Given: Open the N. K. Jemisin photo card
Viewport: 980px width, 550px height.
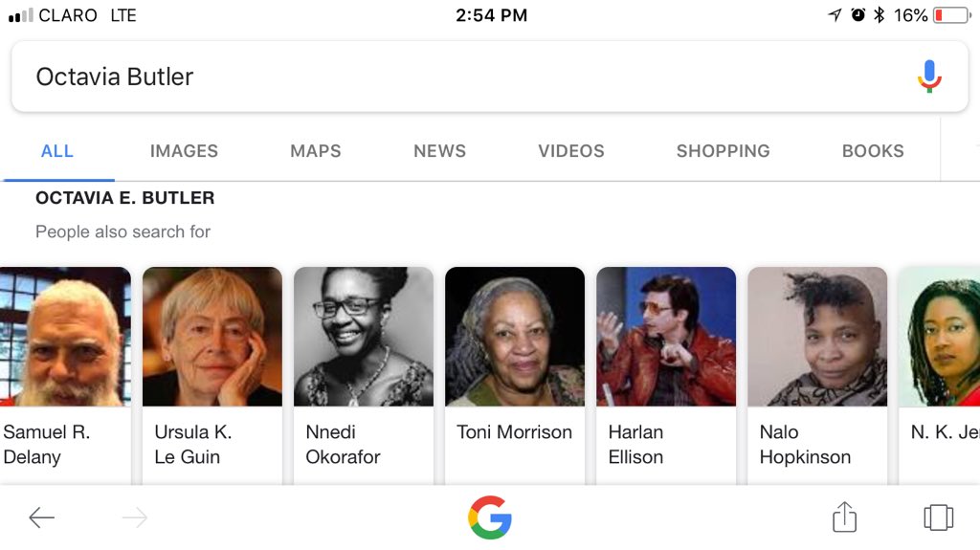Looking at the screenshot, I should point(940,337).
